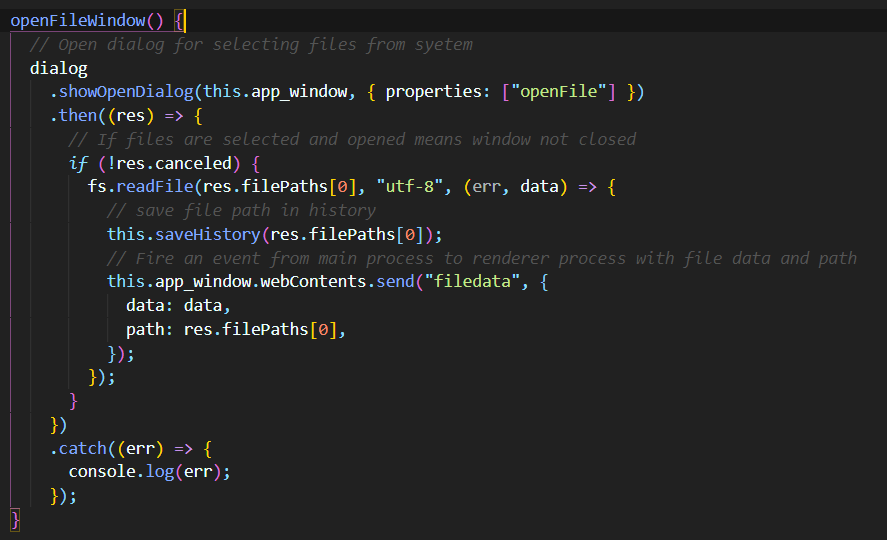Click the final closing brace of openFileWindow
Screen dimensions: 887x540
tap(15, 520)
